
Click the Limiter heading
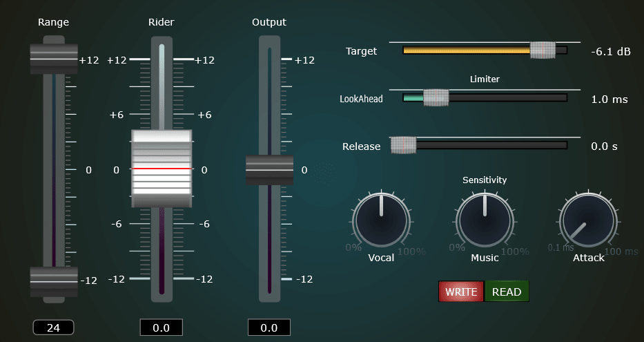[485, 79]
